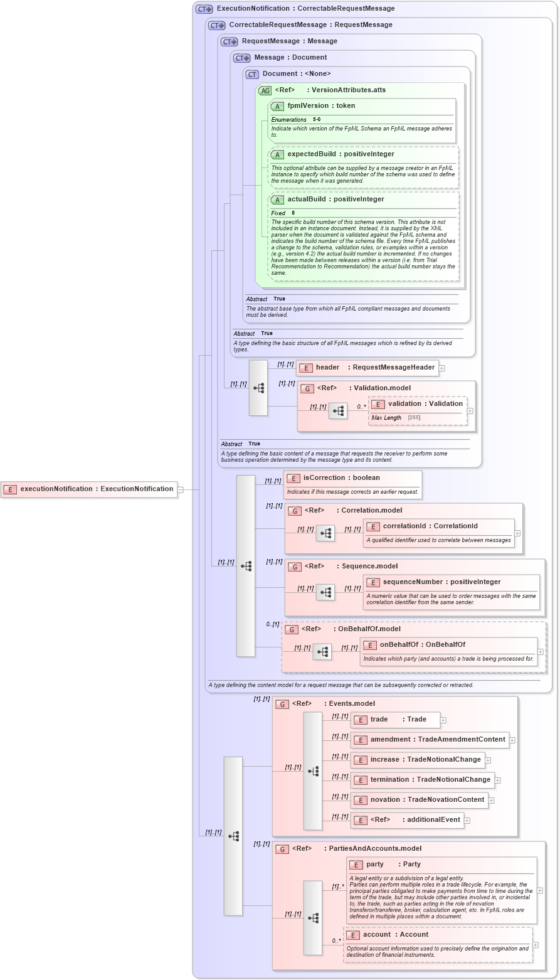Click the sequence compositor inside PartiesAndAccounts.model

[x=313, y=918]
